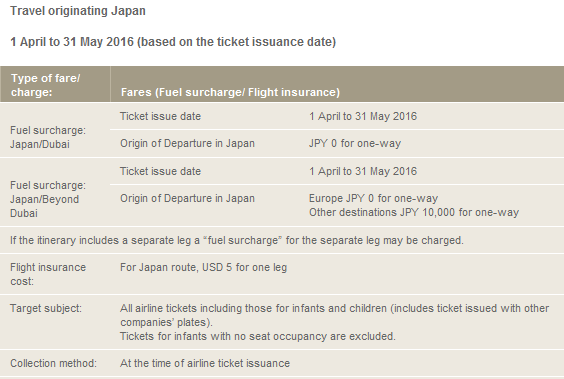Click 'For Japan route, USD 5 for one leg'
Image resolution: width=564 pixels, height=379 pixels.
(x=204, y=267)
